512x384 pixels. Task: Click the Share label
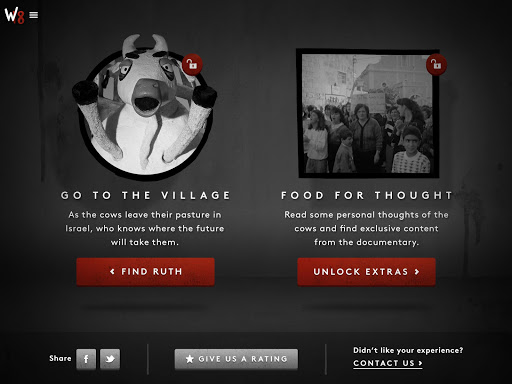click(60, 358)
